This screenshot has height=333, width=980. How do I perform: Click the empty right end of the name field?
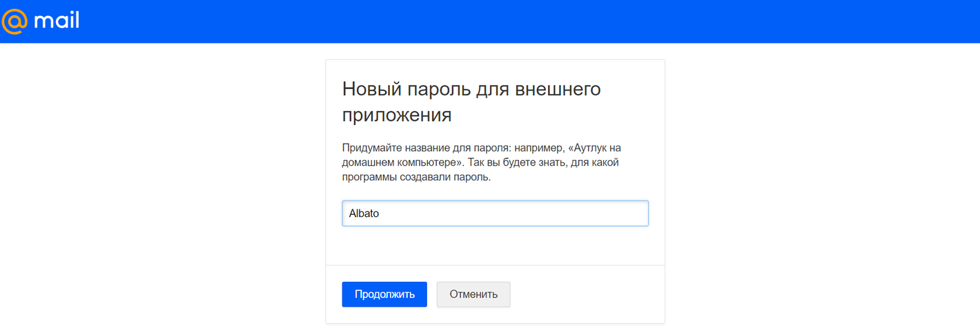click(607, 213)
